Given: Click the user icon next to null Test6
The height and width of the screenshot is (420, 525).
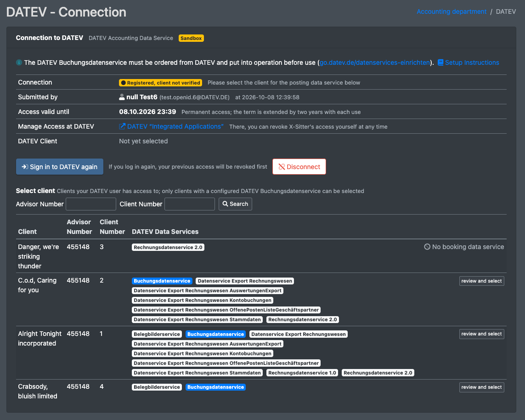Looking at the screenshot, I should [122, 97].
